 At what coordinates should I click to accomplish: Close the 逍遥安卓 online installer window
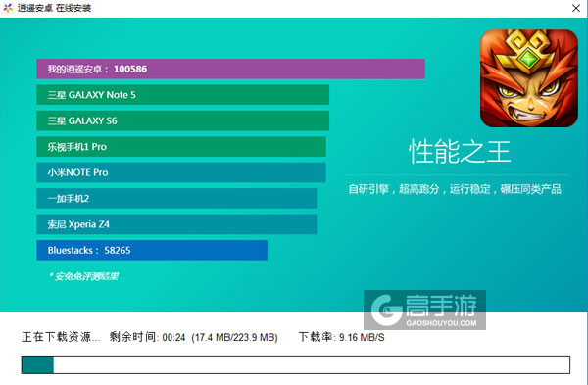[576, 8]
